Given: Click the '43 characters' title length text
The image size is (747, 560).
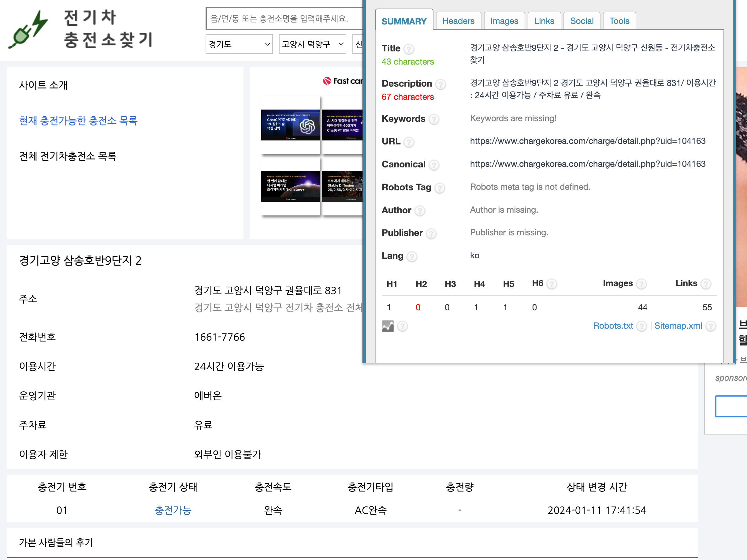Looking at the screenshot, I should pos(408,62).
